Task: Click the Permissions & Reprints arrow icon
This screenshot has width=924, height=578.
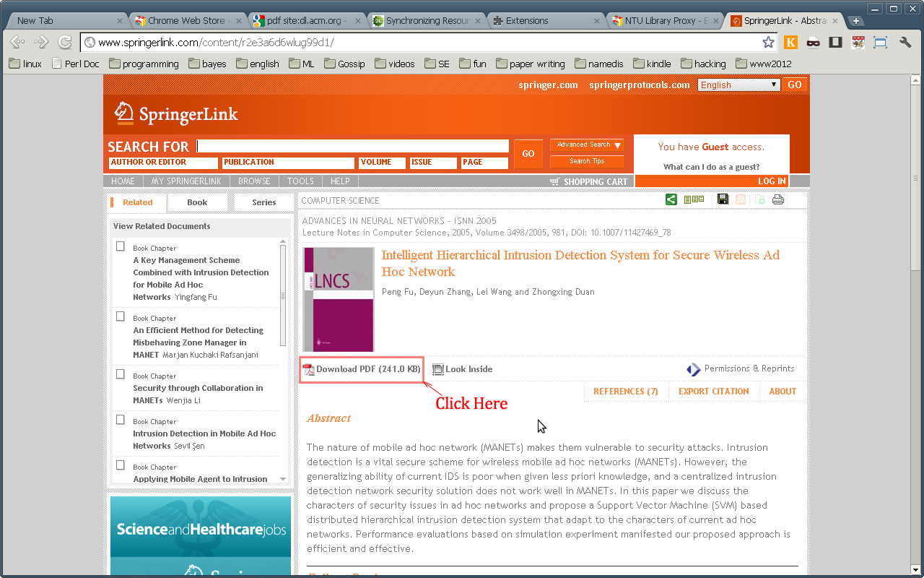Action: coord(694,369)
